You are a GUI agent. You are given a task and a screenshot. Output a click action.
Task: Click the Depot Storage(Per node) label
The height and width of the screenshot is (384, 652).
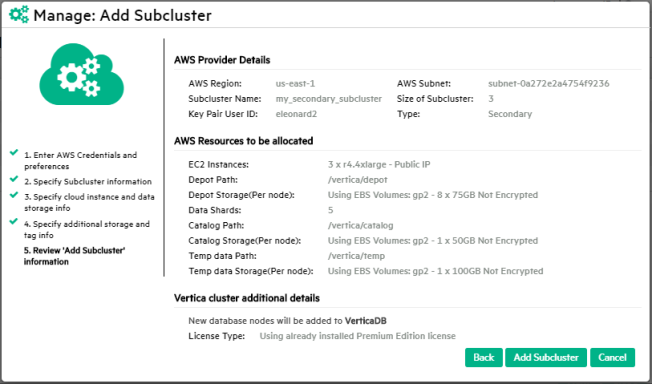241,195
